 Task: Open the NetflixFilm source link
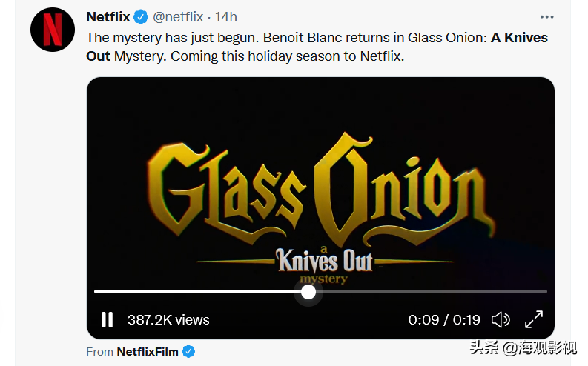(x=148, y=352)
